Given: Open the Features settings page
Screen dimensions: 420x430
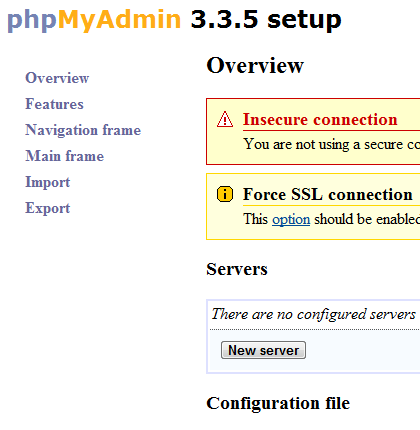Looking at the screenshot, I should (x=54, y=104).
